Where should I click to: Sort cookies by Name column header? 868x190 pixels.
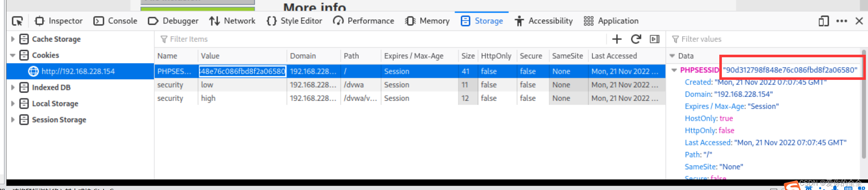coord(167,56)
